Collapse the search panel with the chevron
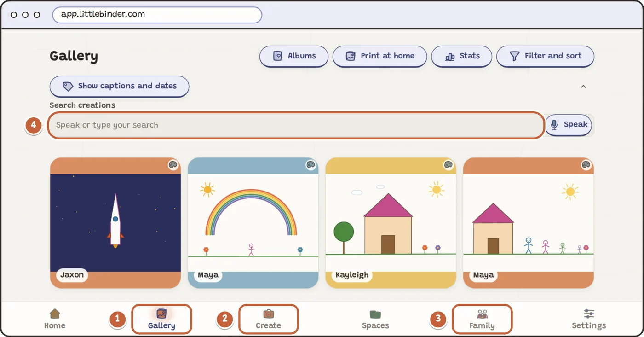Viewport: 644px width, 337px height. tap(583, 87)
